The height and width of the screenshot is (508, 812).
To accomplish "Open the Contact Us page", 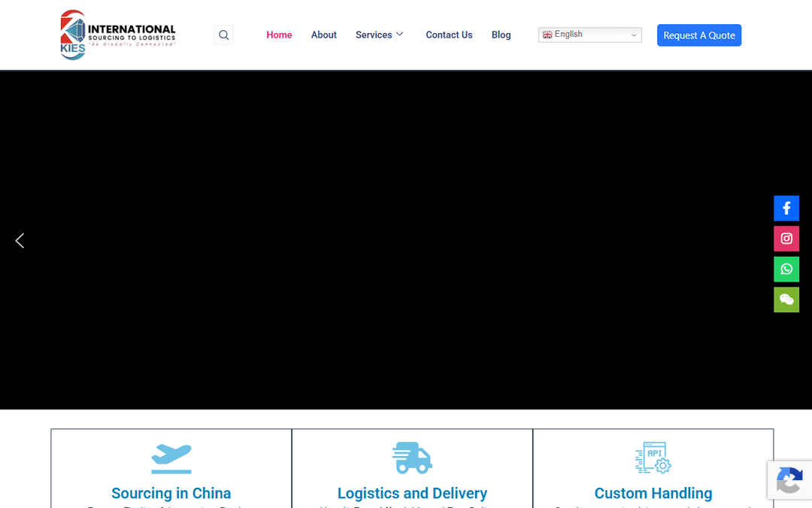I will pyautogui.click(x=449, y=35).
